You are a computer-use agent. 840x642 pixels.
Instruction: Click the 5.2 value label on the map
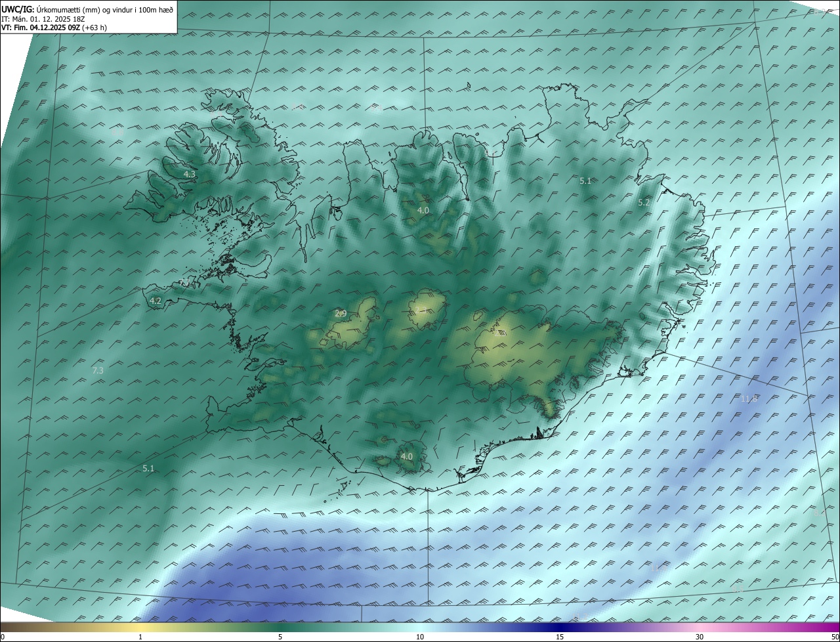pyautogui.click(x=644, y=203)
